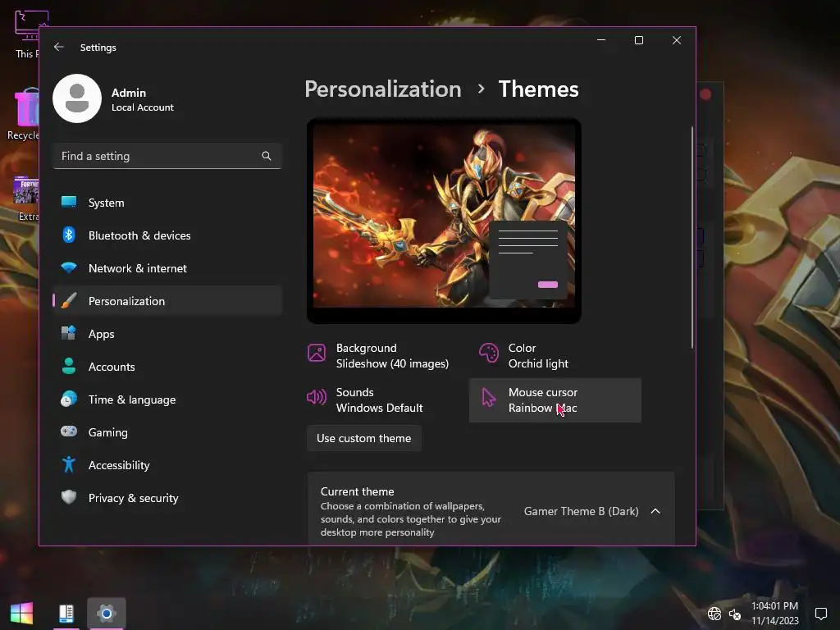Go back with the Settings back arrow
Screen dimensions: 840x630
coord(59,47)
